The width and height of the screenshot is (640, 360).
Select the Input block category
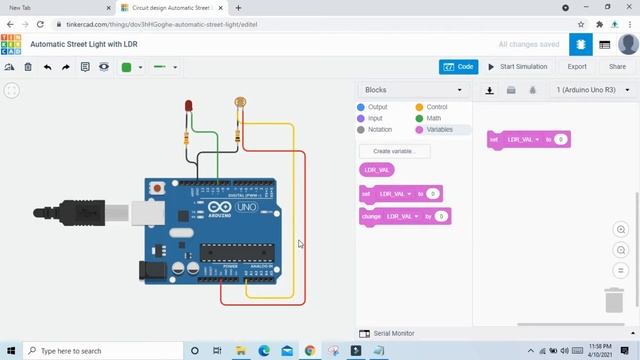[370, 118]
